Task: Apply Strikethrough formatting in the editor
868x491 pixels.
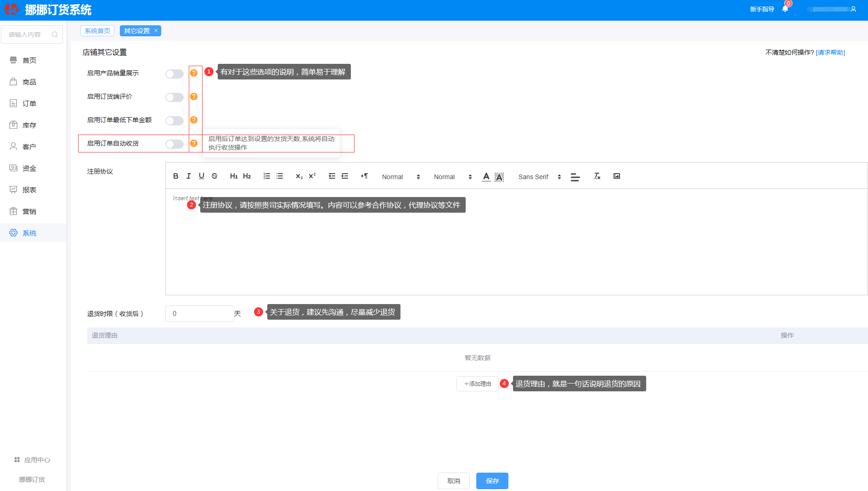Action: coord(214,176)
